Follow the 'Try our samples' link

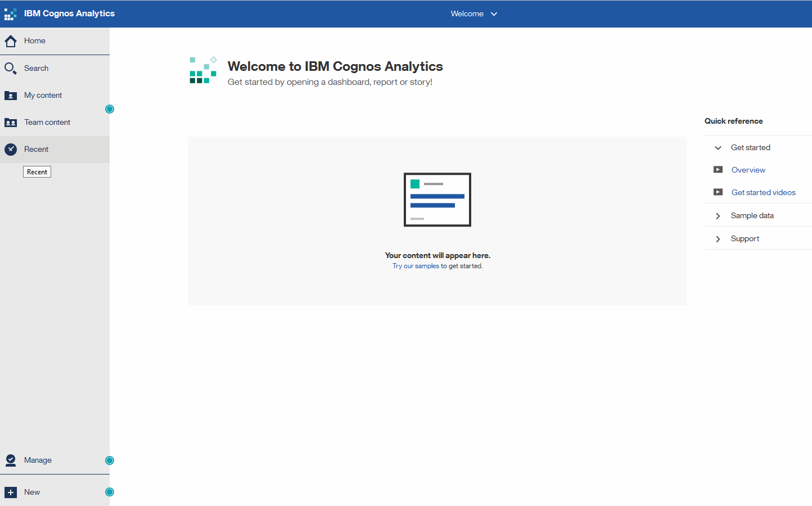(416, 266)
